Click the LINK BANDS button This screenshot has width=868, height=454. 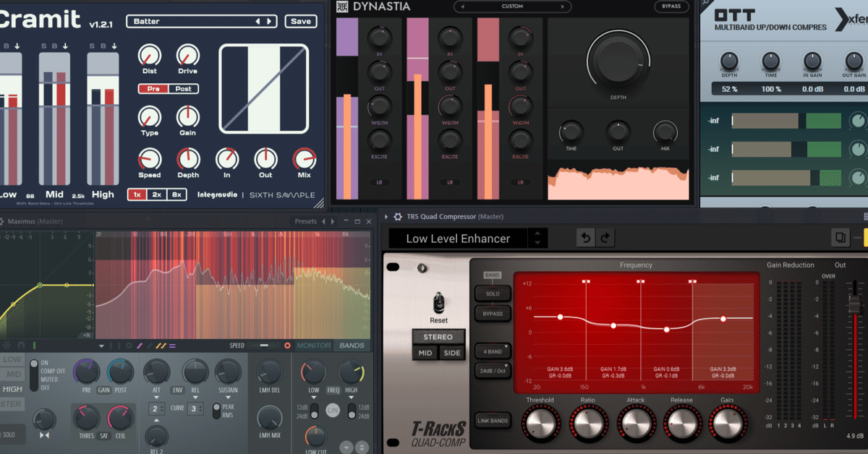click(x=493, y=421)
